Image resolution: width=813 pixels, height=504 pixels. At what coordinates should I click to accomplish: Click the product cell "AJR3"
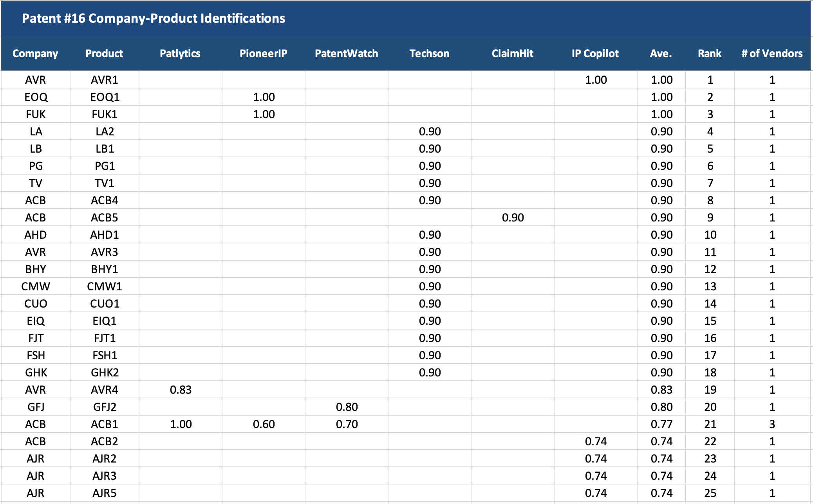[x=105, y=476]
